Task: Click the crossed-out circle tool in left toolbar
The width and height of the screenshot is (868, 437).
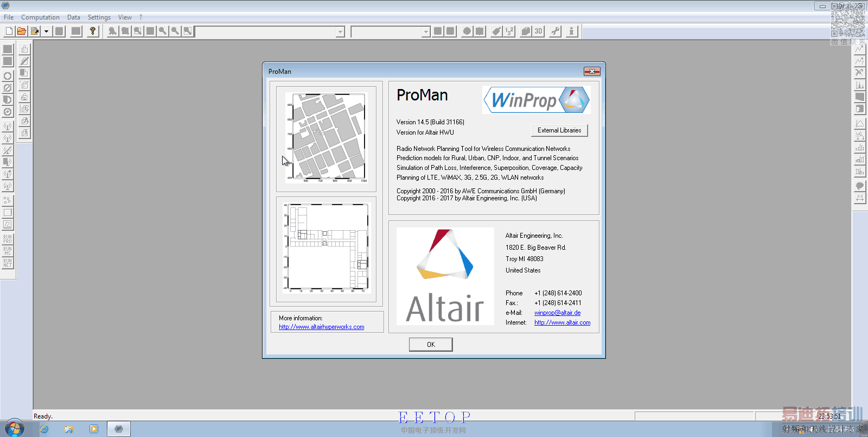Action: tap(8, 88)
